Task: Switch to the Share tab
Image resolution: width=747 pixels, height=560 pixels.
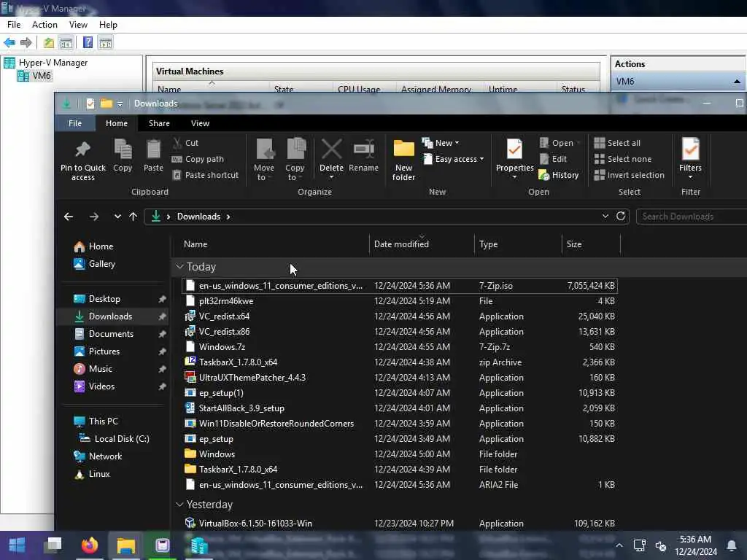Action: pos(159,123)
